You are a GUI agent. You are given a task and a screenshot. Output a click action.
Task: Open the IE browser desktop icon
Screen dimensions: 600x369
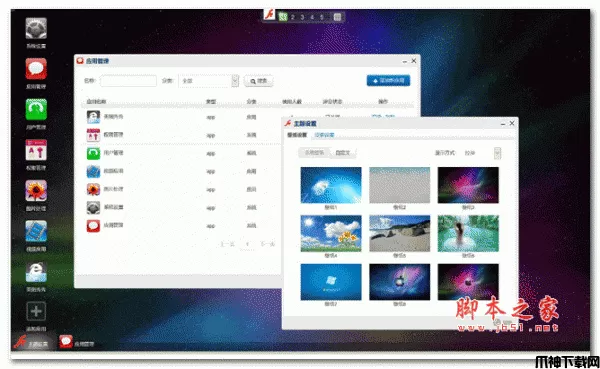[36, 272]
